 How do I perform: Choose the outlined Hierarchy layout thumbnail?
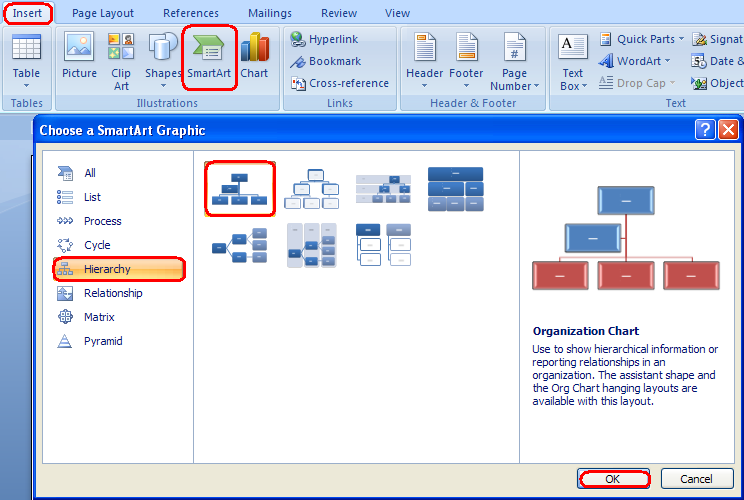pyautogui.click(x=312, y=189)
